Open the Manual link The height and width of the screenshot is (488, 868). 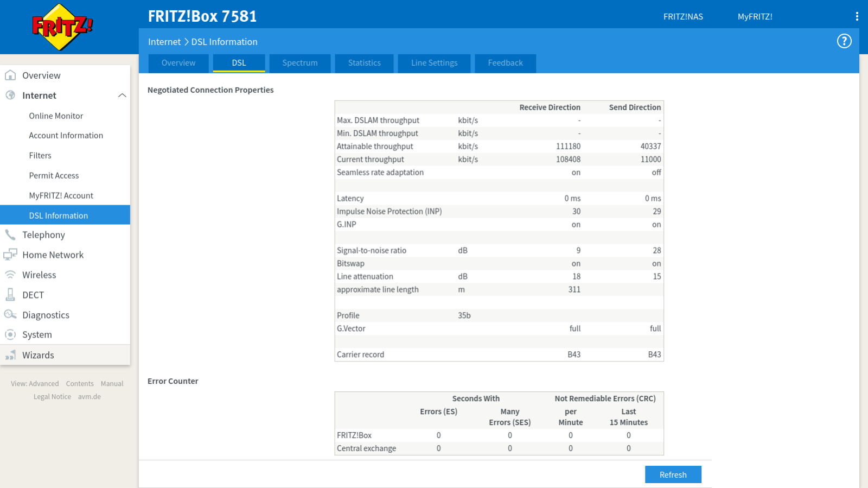coord(112,384)
